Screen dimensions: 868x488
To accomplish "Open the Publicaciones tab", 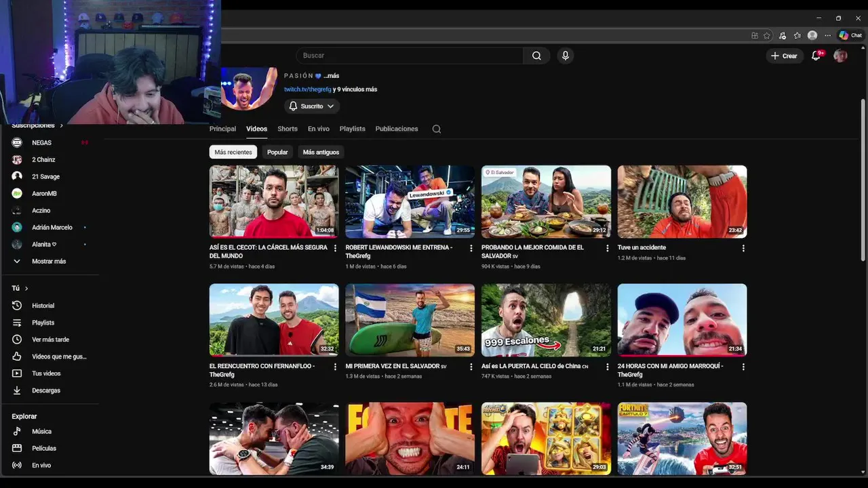I will point(397,129).
